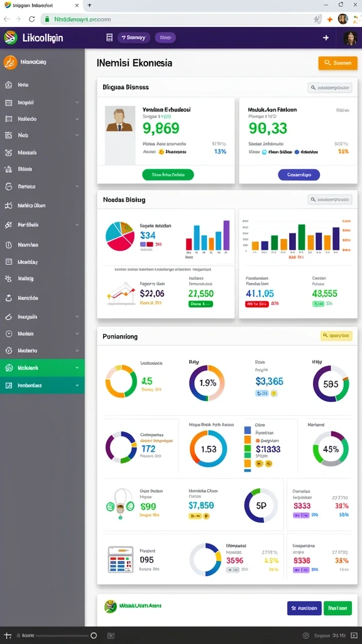Click the green button under 9,869 card

(x=168, y=175)
